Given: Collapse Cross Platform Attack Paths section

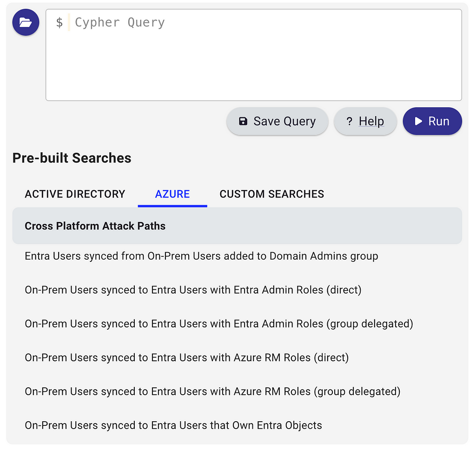Looking at the screenshot, I should pyautogui.click(x=237, y=226).
